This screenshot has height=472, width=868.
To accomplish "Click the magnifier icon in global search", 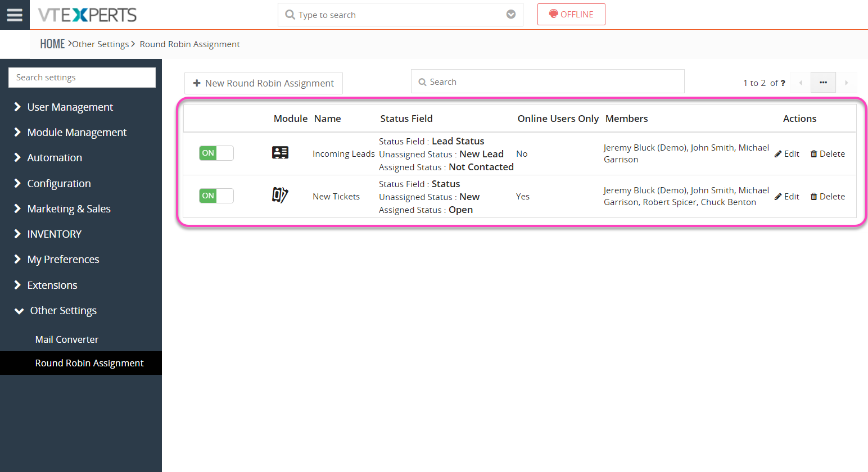I will coord(290,15).
